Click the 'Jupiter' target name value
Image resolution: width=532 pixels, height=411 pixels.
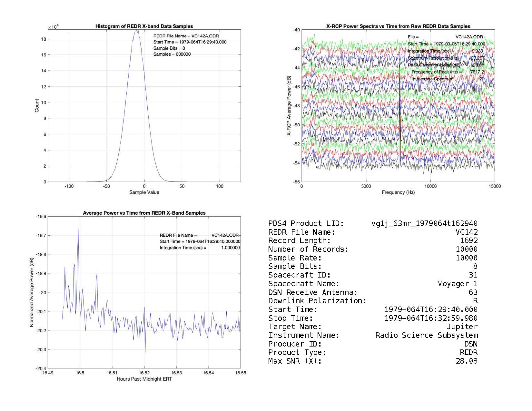tap(462, 327)
